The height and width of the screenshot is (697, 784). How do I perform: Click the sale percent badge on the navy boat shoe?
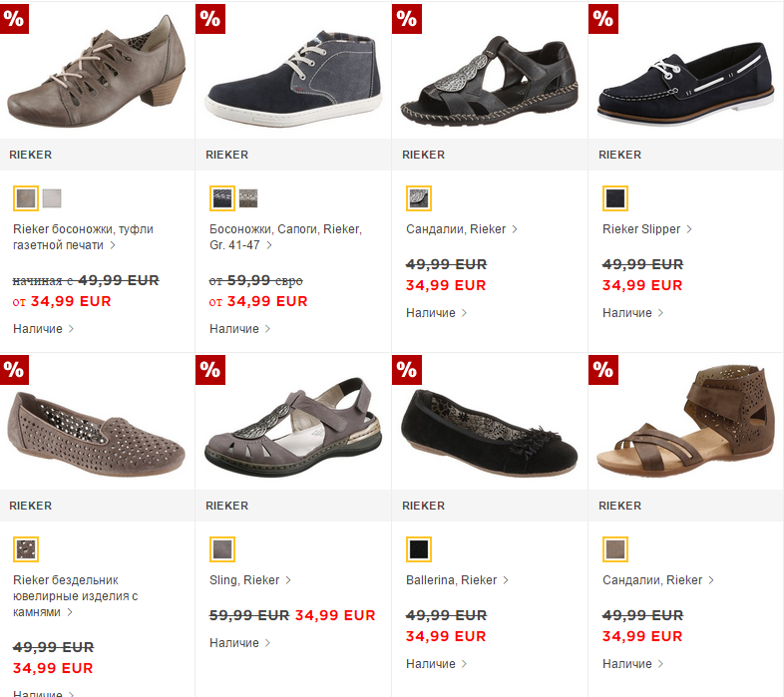click(x=602, y=18)
